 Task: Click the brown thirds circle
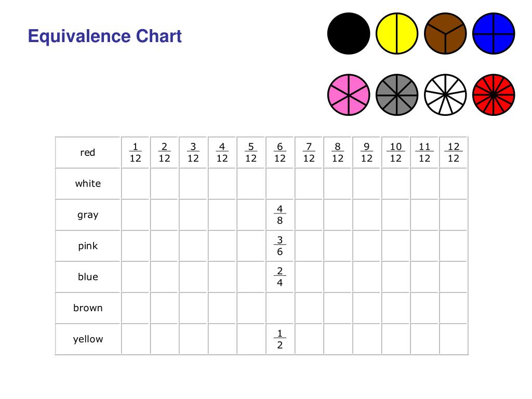coord(445,34)
